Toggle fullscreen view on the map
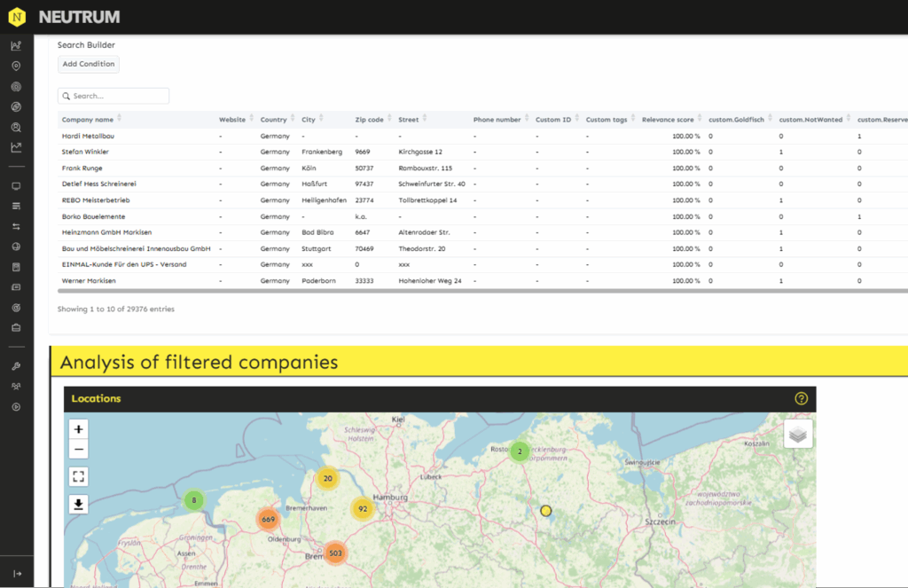This screenshot has height=588, width=908. coord(79,476)
